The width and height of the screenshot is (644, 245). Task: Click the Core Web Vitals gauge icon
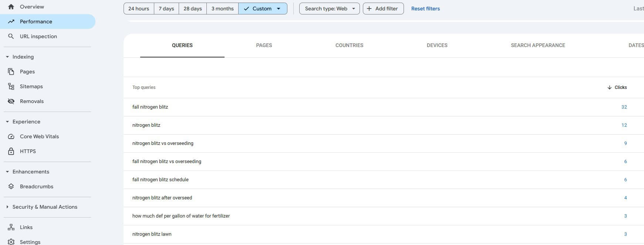pos(11,136)
